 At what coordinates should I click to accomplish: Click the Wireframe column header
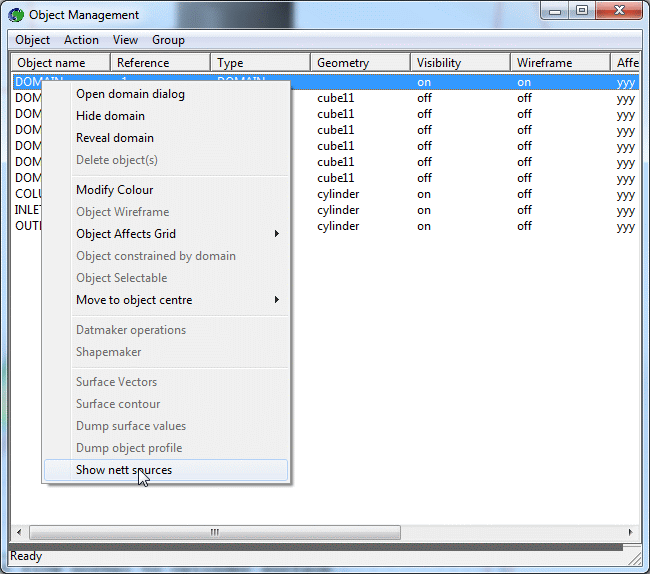[x=544, y=63]
